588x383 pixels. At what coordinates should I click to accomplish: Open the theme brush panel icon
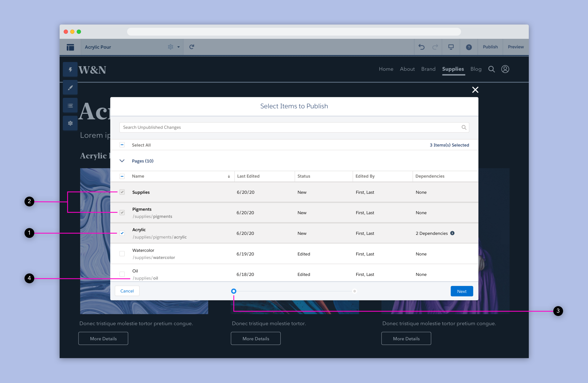click(x=70, y=88)
